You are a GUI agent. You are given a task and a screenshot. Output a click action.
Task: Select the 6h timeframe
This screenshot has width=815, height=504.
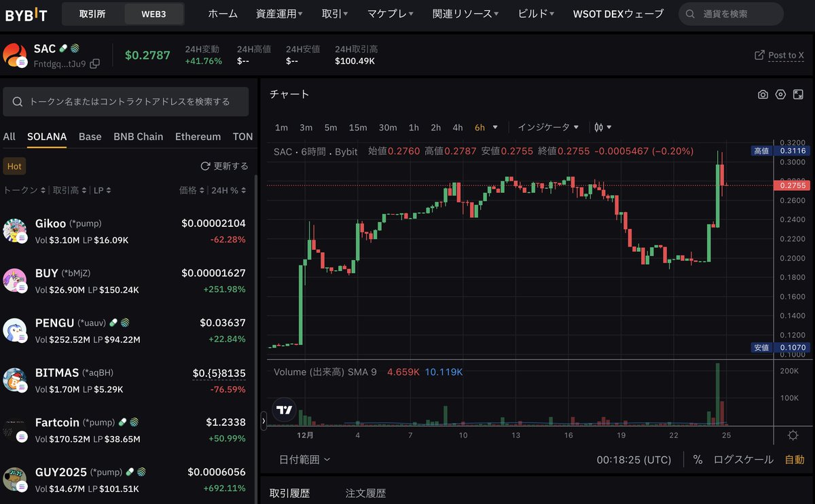coord(480,127)
